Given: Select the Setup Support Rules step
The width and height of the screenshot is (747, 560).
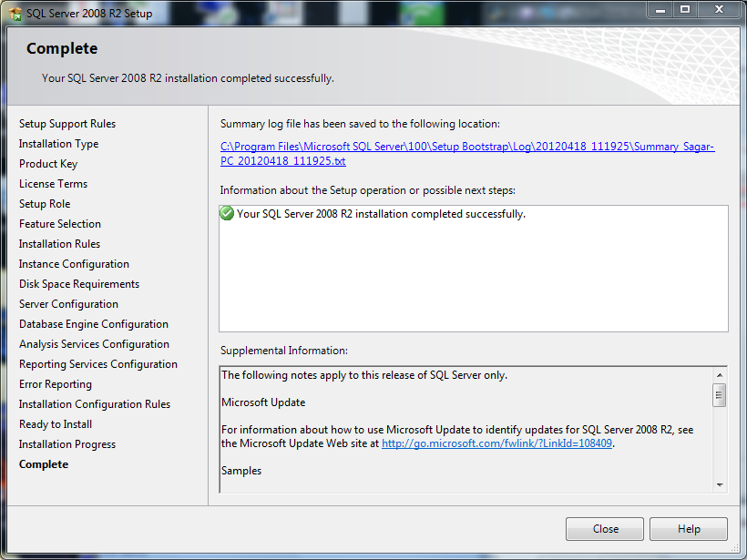Looking at the screenshot, I should coord(67,124).
